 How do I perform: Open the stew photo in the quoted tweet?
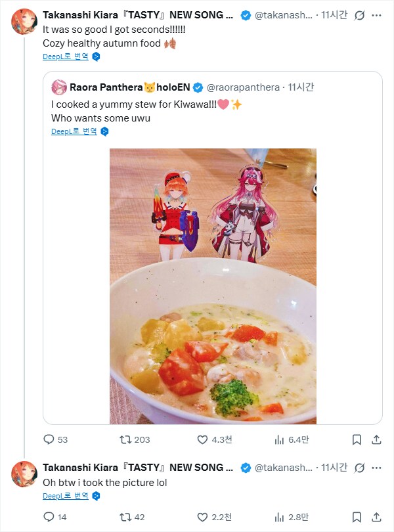click(213, 286)
